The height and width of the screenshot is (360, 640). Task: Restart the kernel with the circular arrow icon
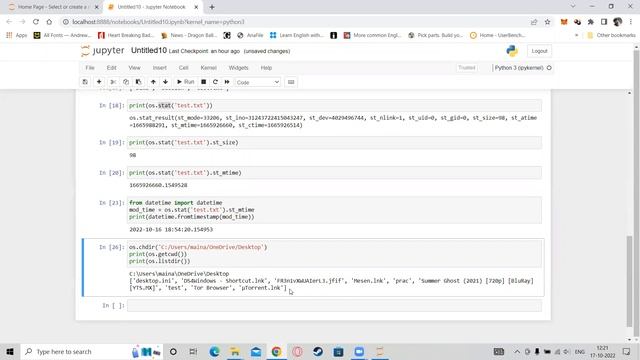[215, 82]
